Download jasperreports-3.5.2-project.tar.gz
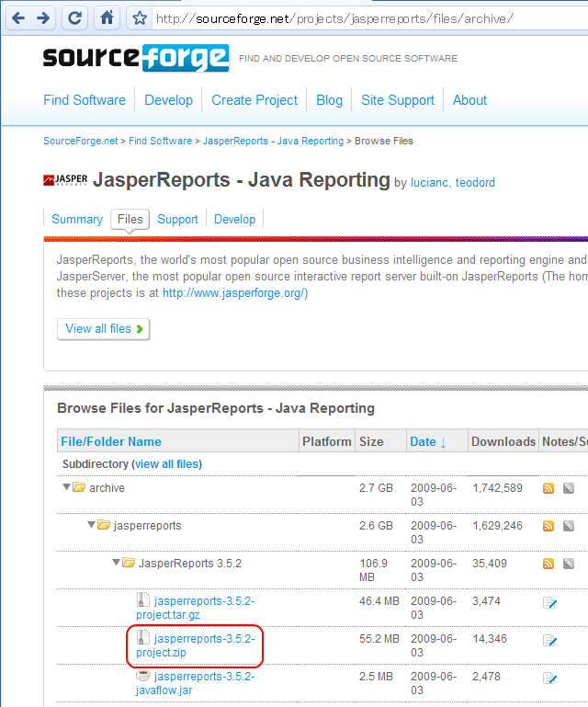Image resolution: width=588 pixels, height=707 pixels. pyautogui.click(x=196, y=608)
